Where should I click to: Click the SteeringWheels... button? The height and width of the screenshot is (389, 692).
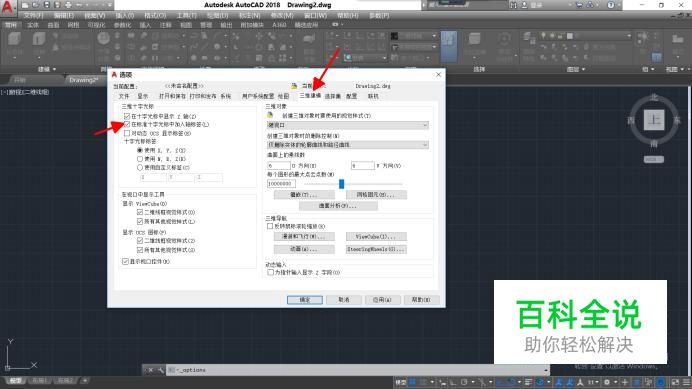(x=376, y=249)
